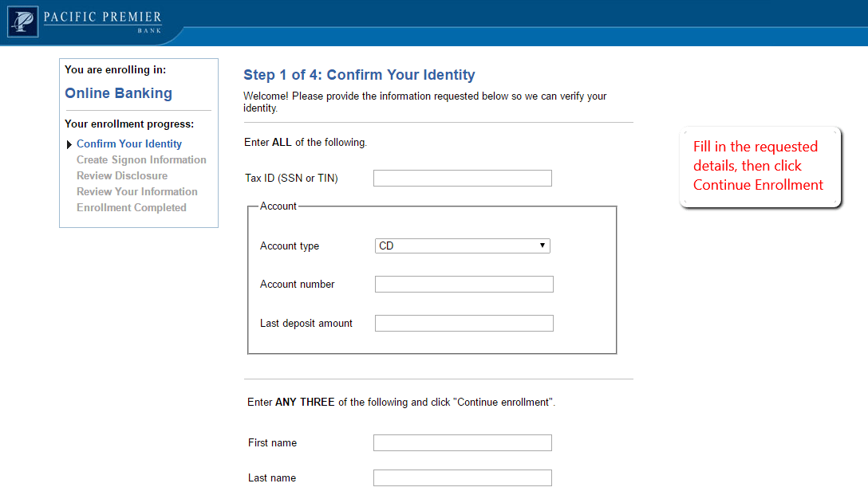Click the Online Banking heading
This screenshot has width=868, height=499.
click(x=118, y=93)
